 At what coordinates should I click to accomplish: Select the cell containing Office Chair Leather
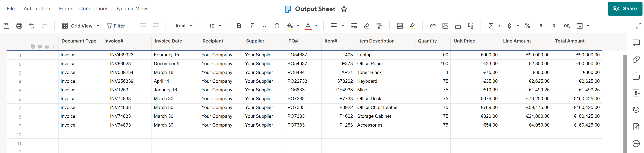(x=385, y=107)
